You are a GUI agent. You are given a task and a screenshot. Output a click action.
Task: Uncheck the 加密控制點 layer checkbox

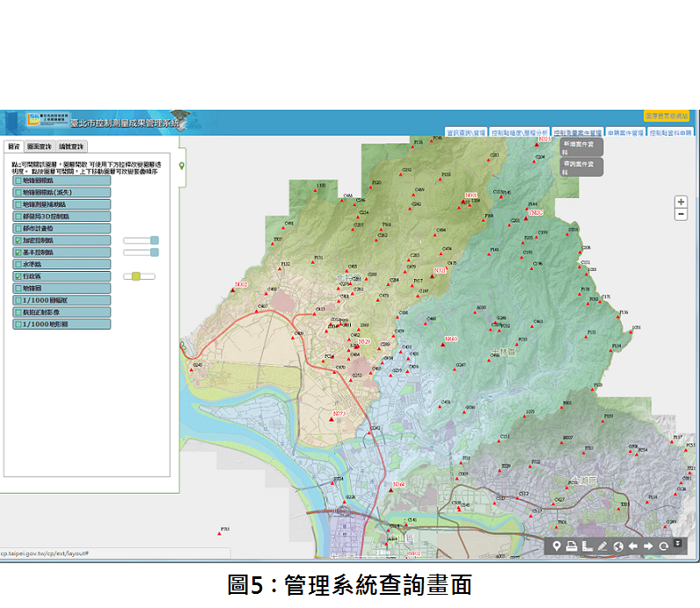[18, 240]
